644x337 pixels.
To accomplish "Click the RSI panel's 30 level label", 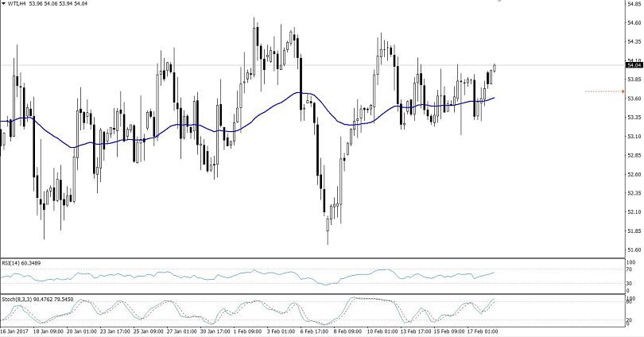I will (630, 283).
